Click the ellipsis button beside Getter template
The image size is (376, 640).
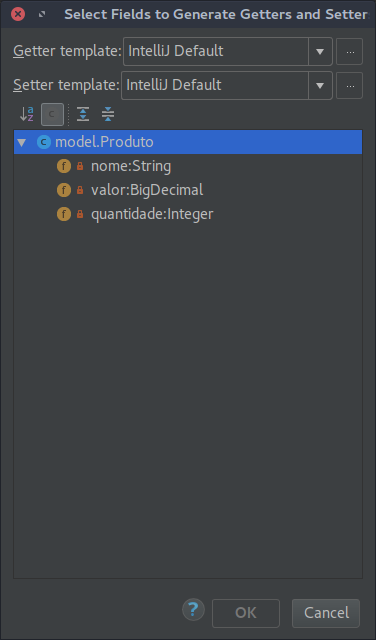click(349, 51)
